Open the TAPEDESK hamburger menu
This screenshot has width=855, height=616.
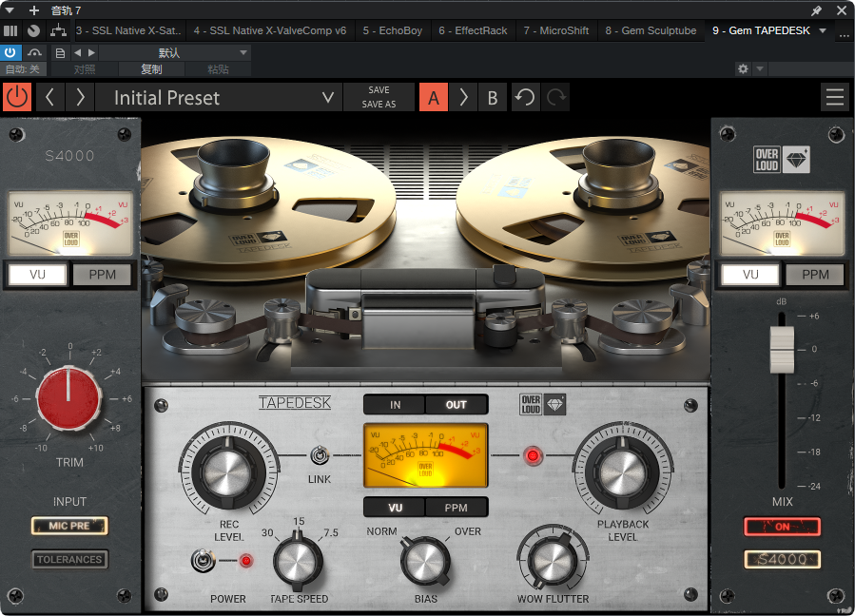[x=835, y=97]
